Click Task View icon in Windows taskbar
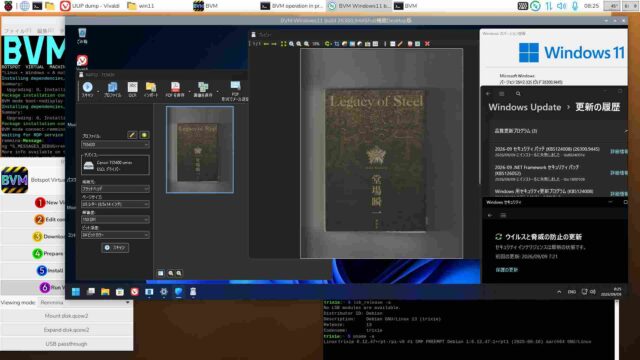Viewport: 640px width, 360px height. 91,292
